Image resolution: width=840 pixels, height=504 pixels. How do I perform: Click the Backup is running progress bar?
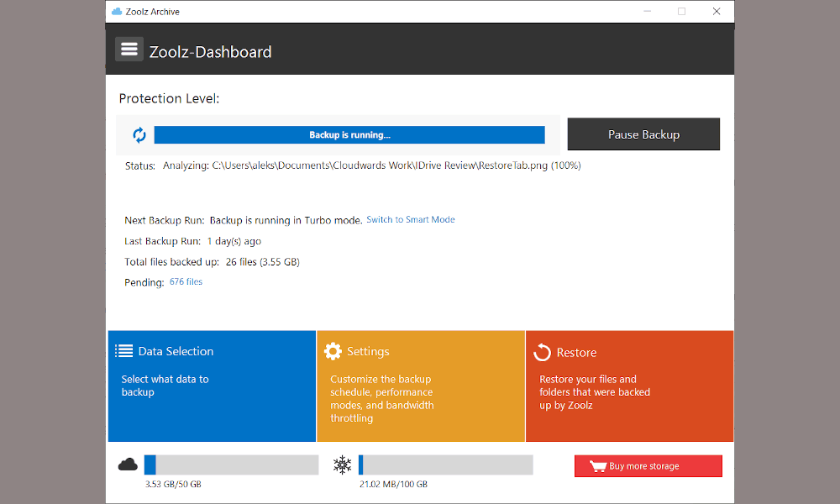pyautogui.click(x=349, y=135)
